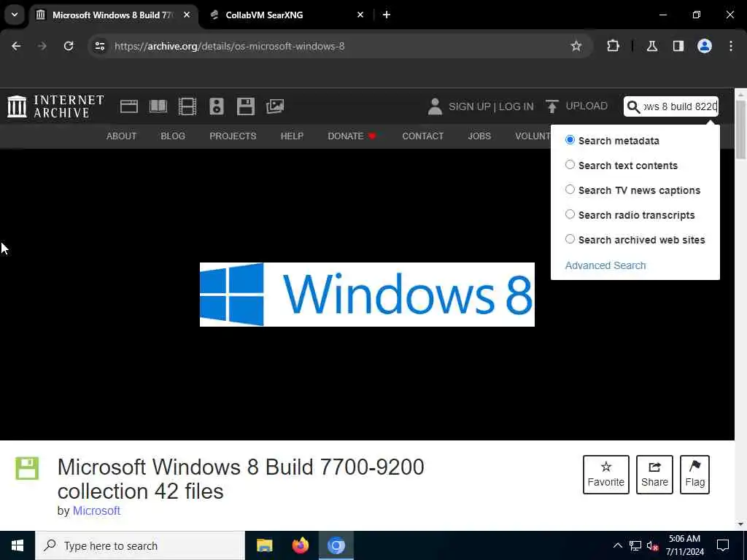The width and height of the screenshot is (747, 560).
Task: Open the BLOG menu item
Action: pyautogui.click(x=173, y=136)
